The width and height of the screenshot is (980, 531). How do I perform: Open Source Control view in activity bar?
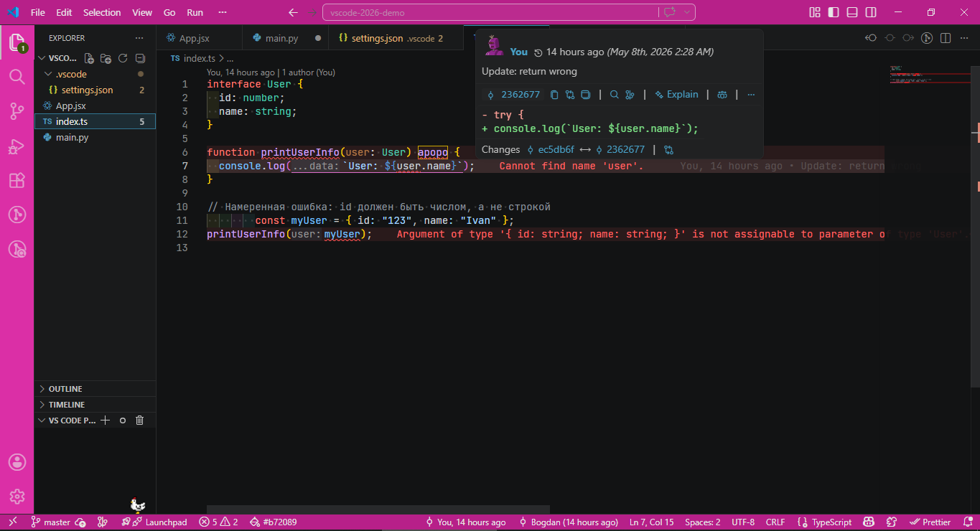[x=17, y=111]
